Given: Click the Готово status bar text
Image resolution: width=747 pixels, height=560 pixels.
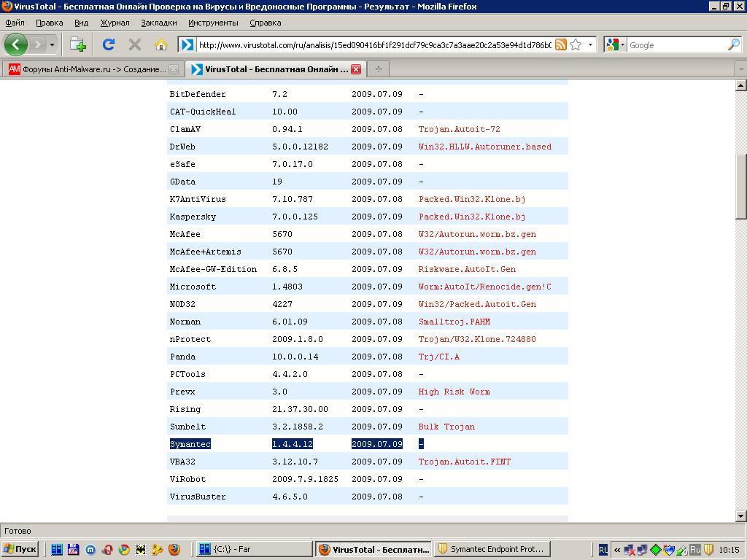Looking at the screenshot, I should click(x=18, y=531).
